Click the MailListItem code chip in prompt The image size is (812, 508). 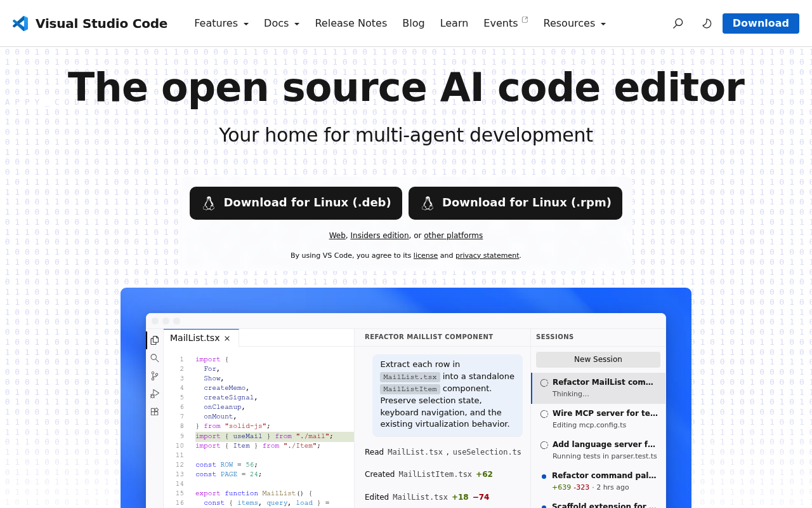click(410, 389)
